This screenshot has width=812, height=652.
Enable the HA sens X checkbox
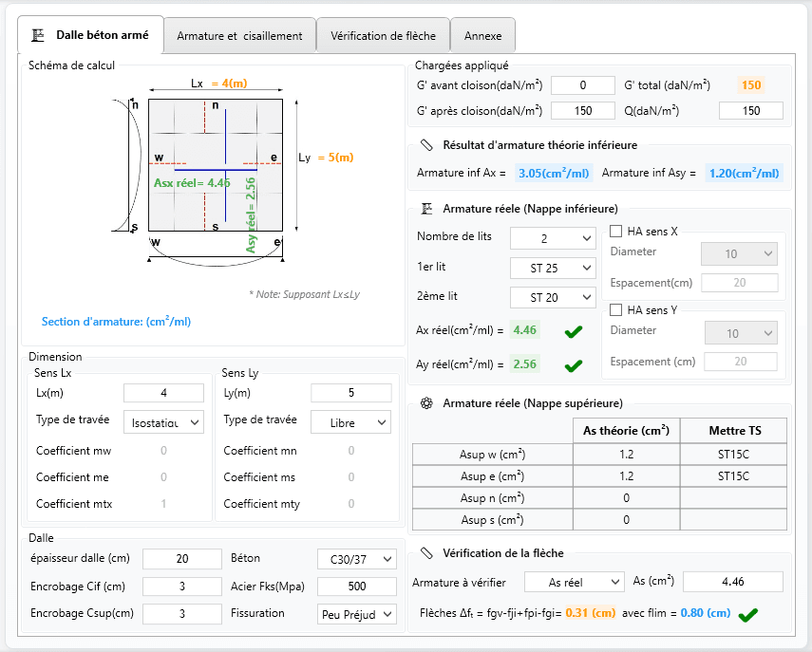click(615, 232)
